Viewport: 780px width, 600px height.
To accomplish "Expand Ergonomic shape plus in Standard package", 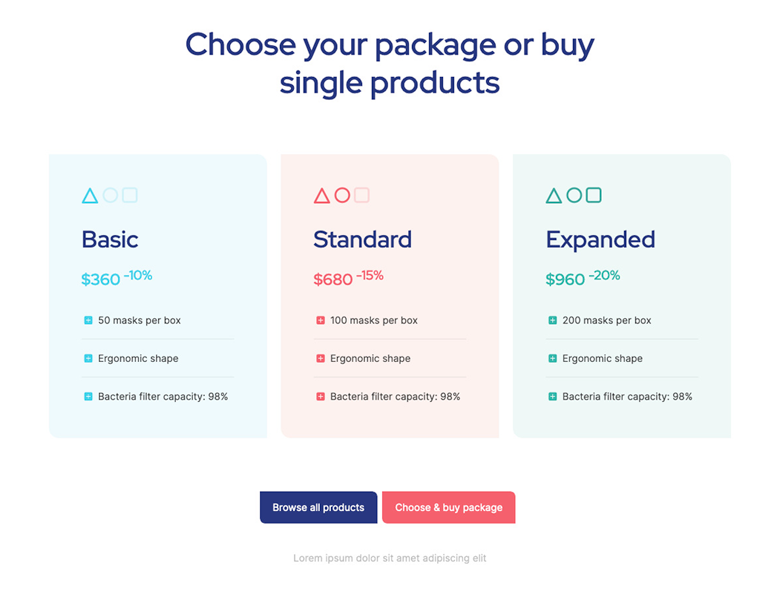I will click(x=320, y=359).
